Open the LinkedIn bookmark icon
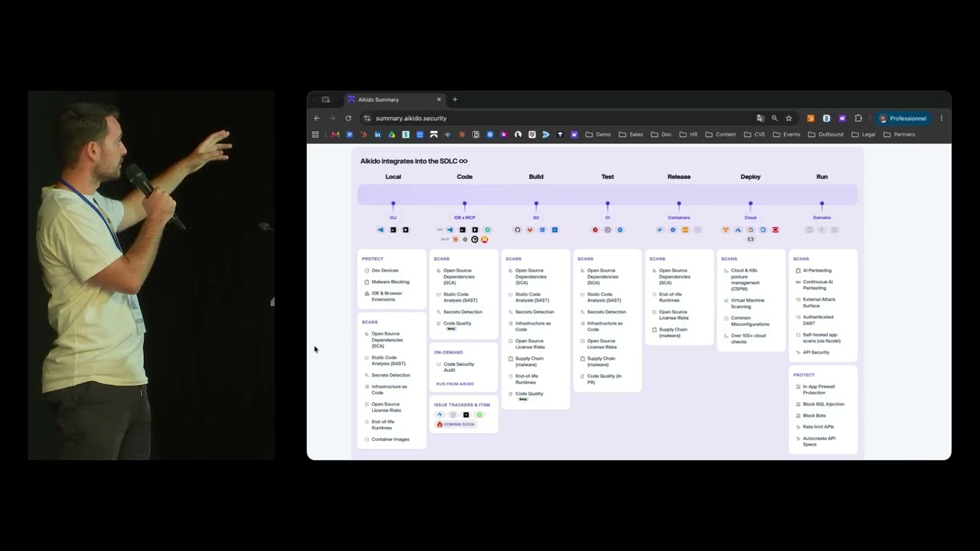Image resolution: width=980 pixels, height=551 pixels. [377, 135]
